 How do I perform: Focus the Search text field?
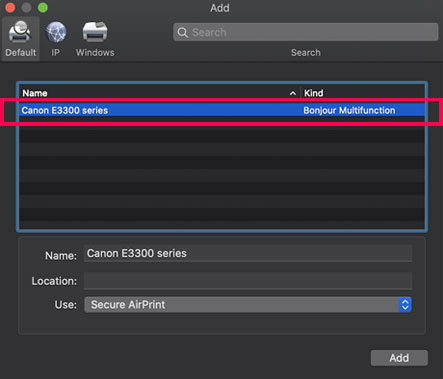click(306, 32)
